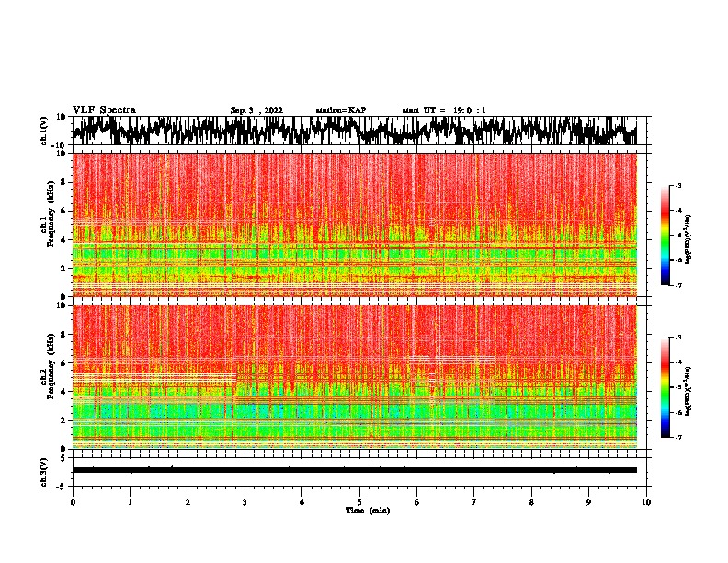Click the time axis tick label '7'
The width and height of the screenshot is (728, 563).
474,502
